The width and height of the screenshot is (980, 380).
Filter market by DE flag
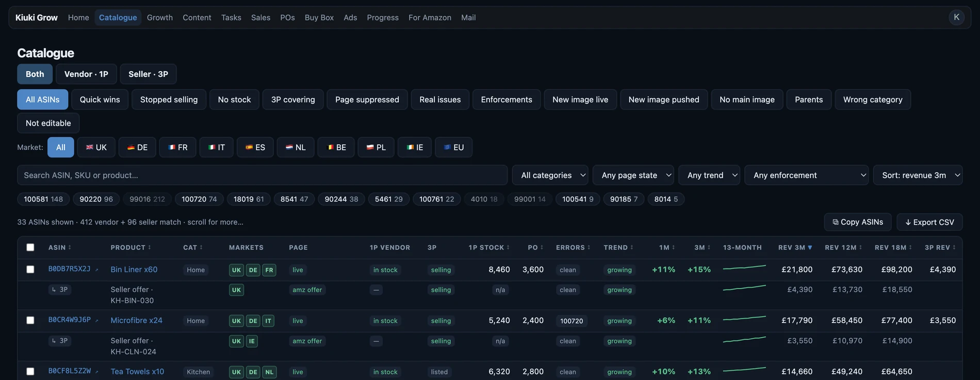pos(137,147)
